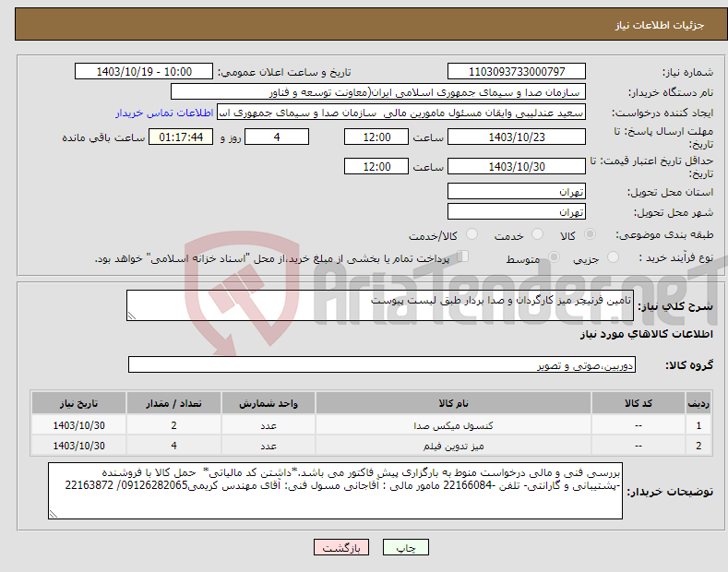Screen dimensions: 728x572
Task: Click the remaining time field 01:17:44
Action: (181, 137)
